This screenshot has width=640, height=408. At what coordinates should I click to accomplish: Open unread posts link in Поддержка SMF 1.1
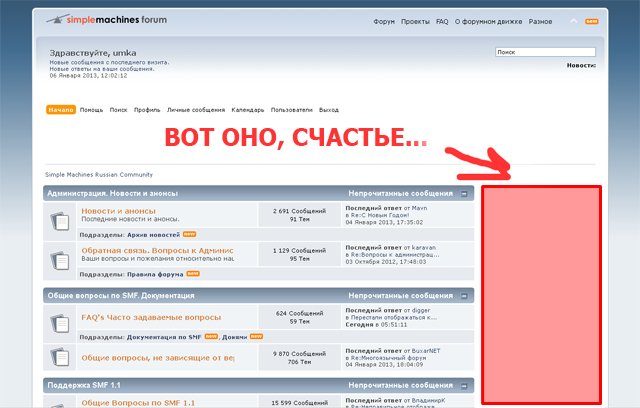click(x=400, y=385)
